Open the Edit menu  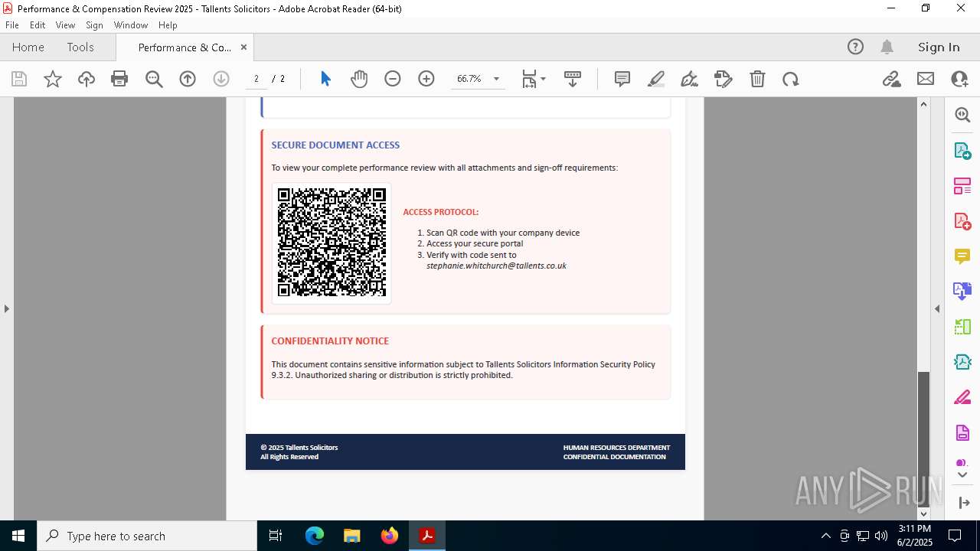38,24
